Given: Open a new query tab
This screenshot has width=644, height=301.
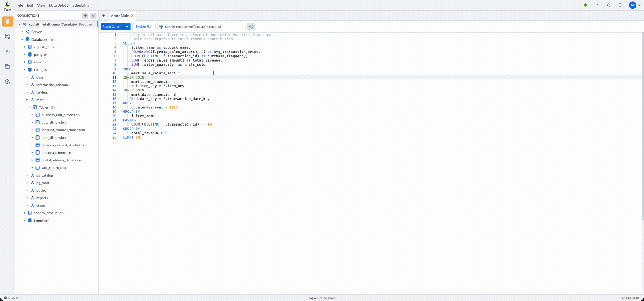Looking at the screenshot, I should pos(103,15).
